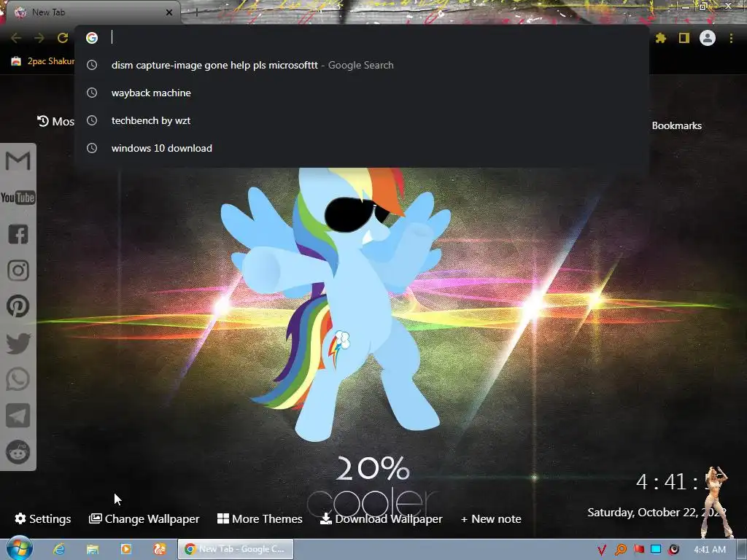The width and height of the screenshot is (747, 560).
Task: Open the fourth pinned taskbar app icon
Action: point(159,549)
